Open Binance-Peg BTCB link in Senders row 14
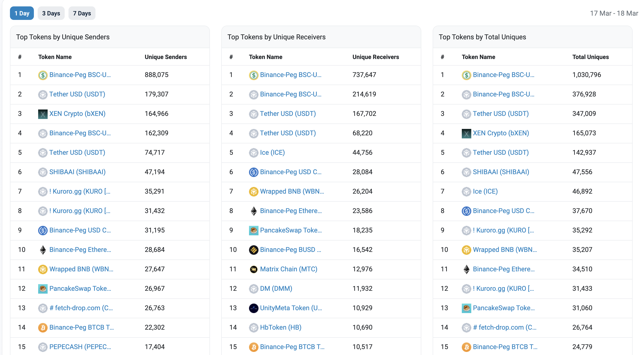Image resolution: width=644 pixels, height=355 pixels. pyautogui.click(x=82, y=327)
